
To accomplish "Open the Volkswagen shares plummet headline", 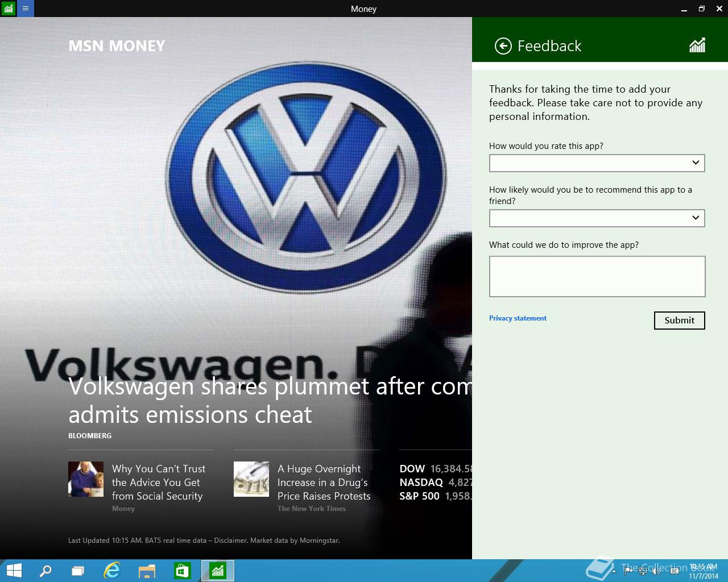I will pos(270,400).
